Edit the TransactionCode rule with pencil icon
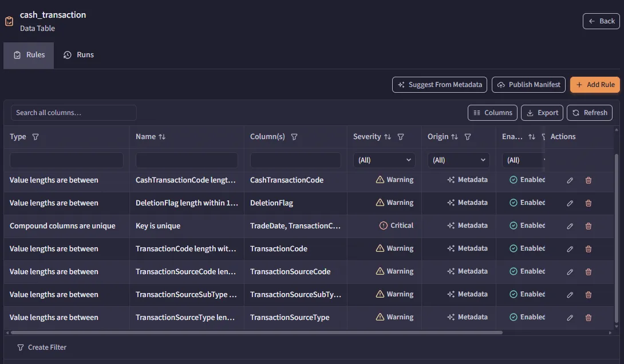624x364 pixels. click(570, 249)
